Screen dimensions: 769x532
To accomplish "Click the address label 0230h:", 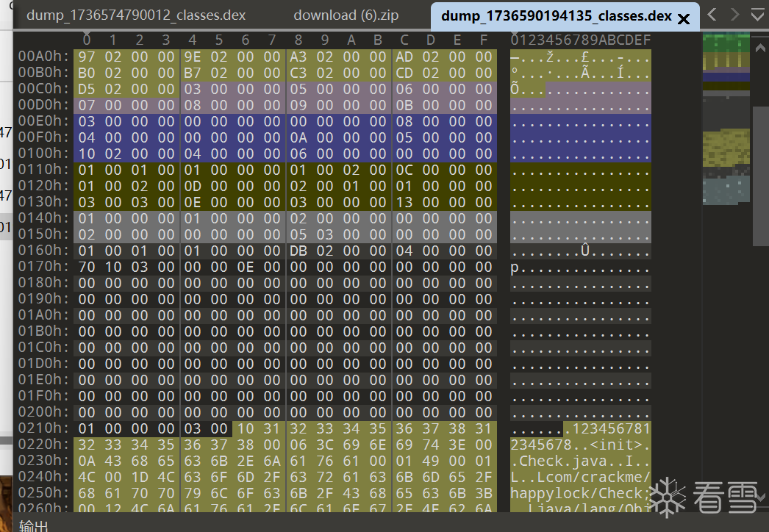I will coord(43,461).
